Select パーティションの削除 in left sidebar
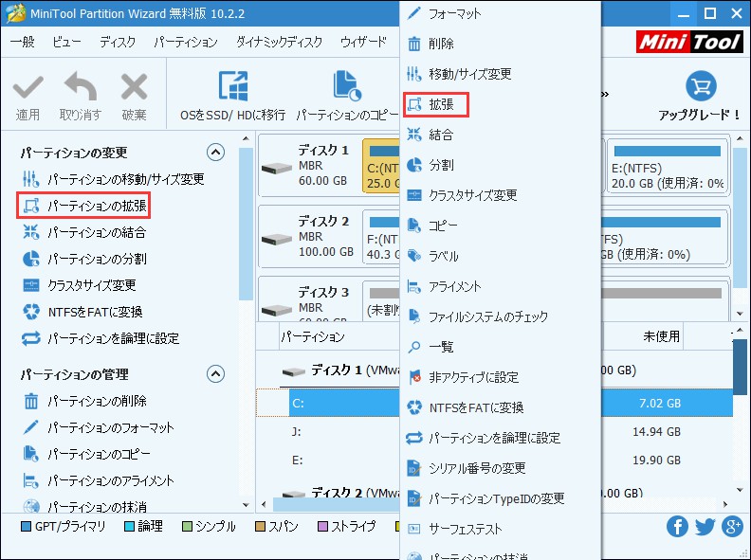The image size is (751, 560). click(84, 401)
